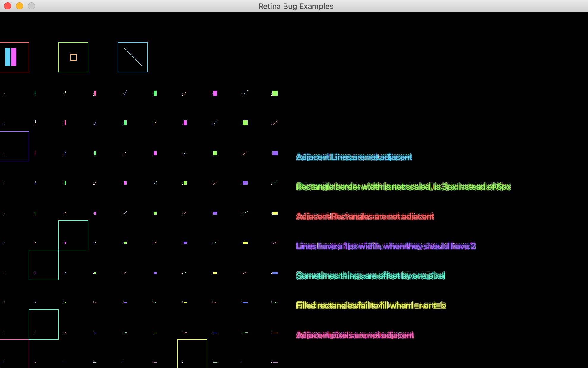This screenshot has width=588, height=368.
Task: Click the Retina Bug Examples title bar text
Action: (x=296, y=6)
